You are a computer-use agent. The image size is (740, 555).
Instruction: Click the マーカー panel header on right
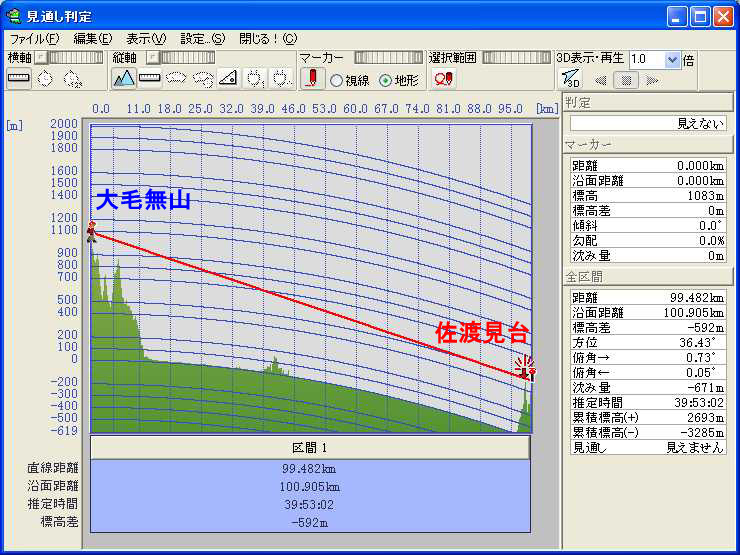pos(648,144)
